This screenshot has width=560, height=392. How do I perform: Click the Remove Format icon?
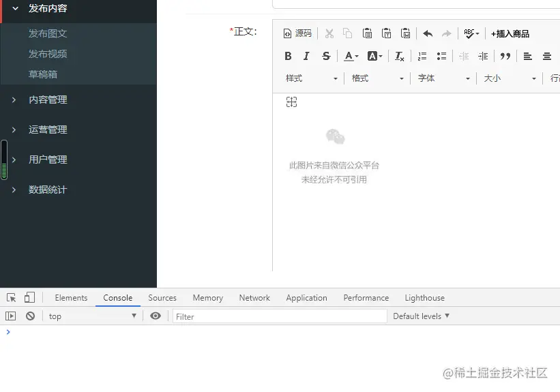coord(399,56)
